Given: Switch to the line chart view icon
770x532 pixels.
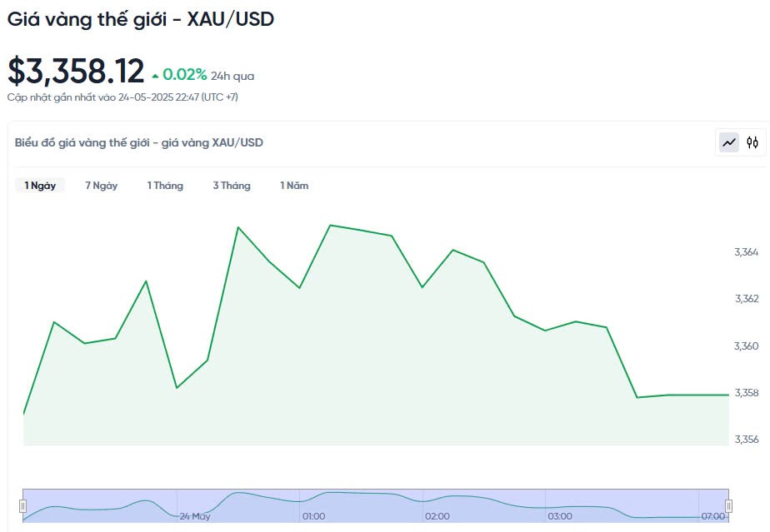Looking at the screenshot, I should pyautogui.click(x=729, y=142).
